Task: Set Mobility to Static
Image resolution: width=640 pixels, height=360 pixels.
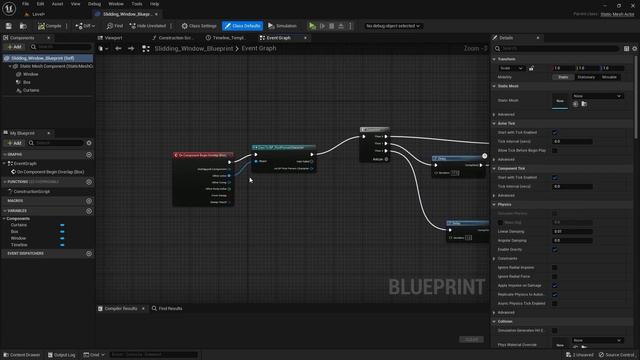Action: tap(563, 77)
